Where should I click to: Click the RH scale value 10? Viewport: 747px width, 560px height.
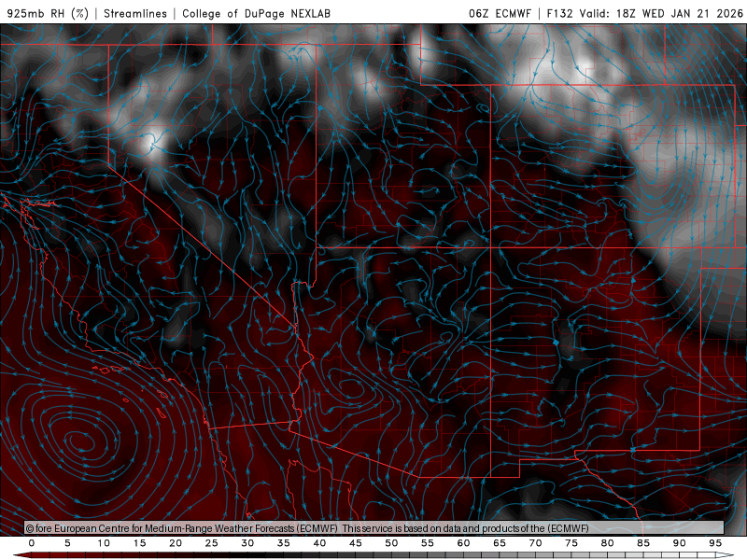click(x=104, y=543)
